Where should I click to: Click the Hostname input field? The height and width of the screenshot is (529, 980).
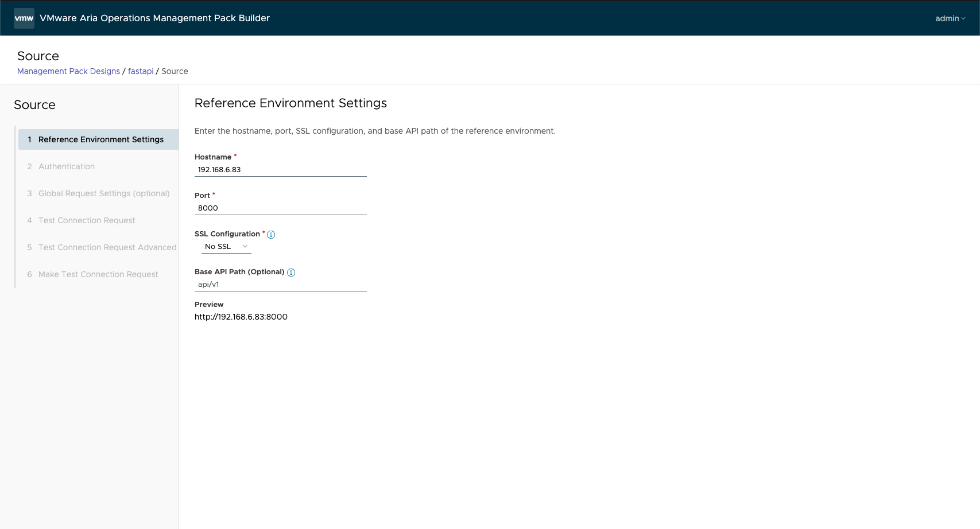tap(280, 170)
